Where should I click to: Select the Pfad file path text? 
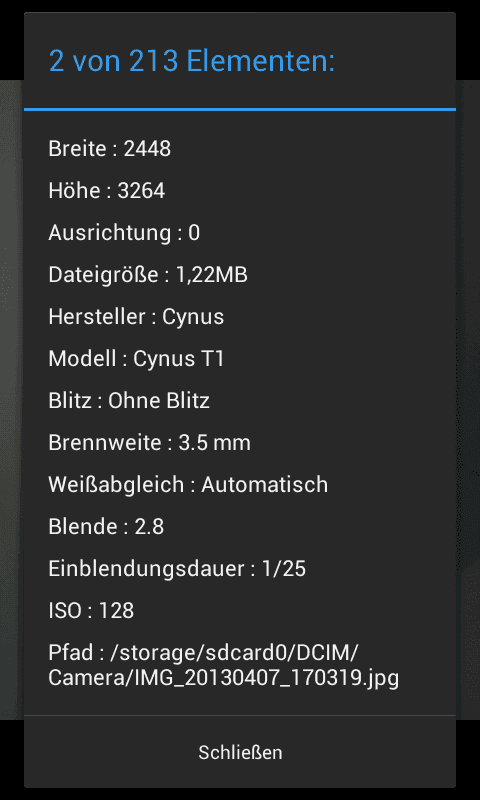(224, 665)
